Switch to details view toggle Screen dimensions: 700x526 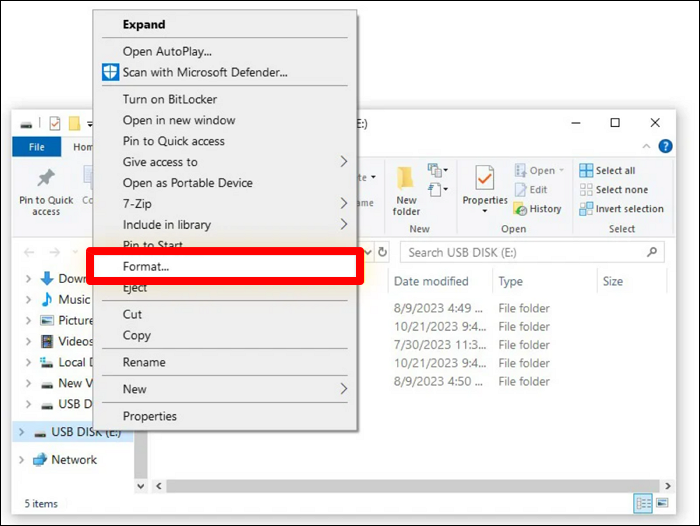(641, 503)
